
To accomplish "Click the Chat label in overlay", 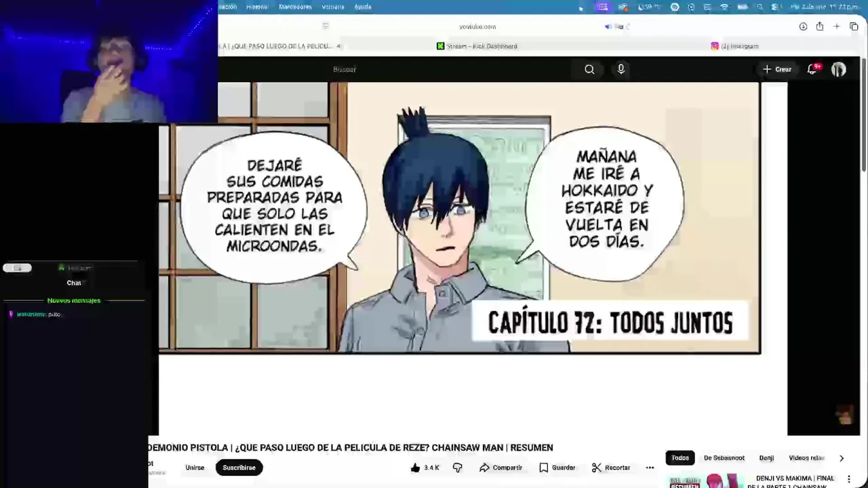I will click(x=74, y=283).
